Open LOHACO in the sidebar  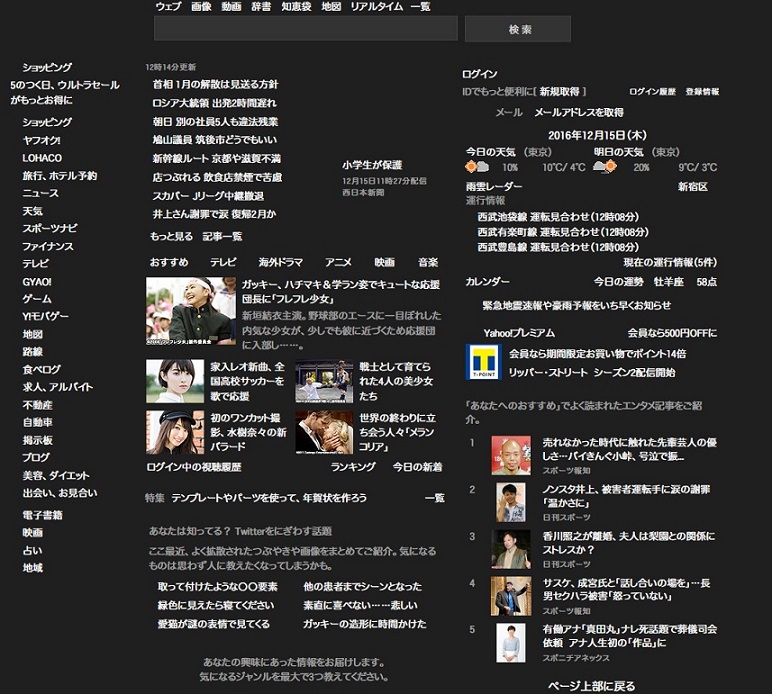point(42,158)
